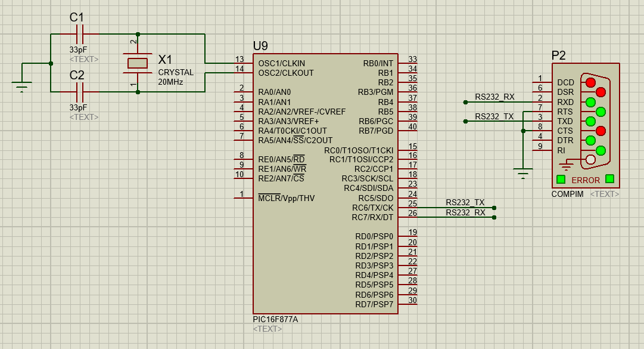Click the RE0/AN5/RD pin name
The height and width of the screenshot is (349, 644).
(x=281, y=159)
